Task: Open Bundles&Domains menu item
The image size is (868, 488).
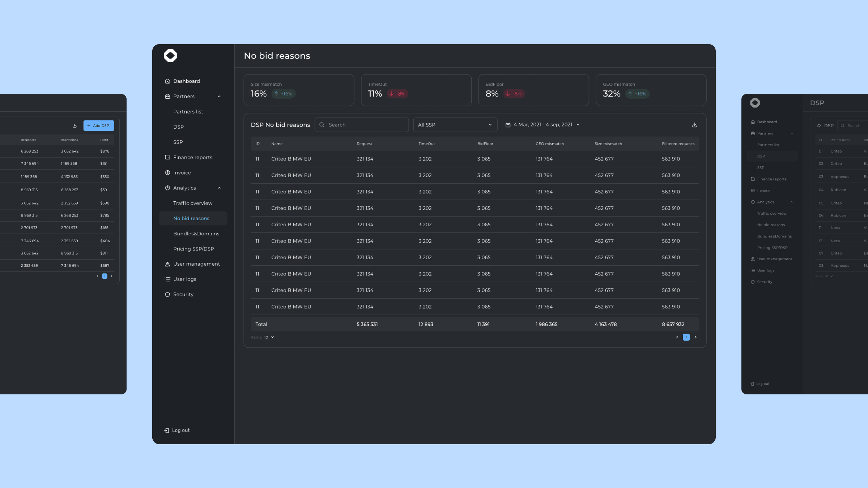Action: (196, 234)
